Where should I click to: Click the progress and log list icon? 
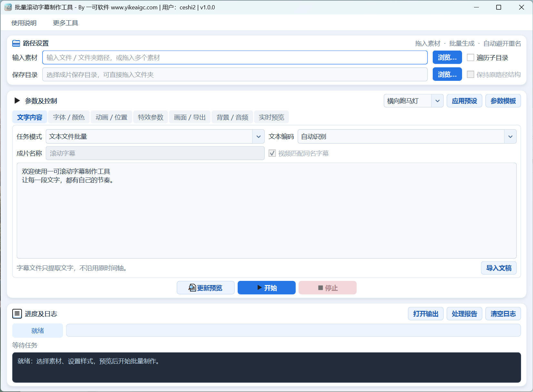click(x=17, y=313)
